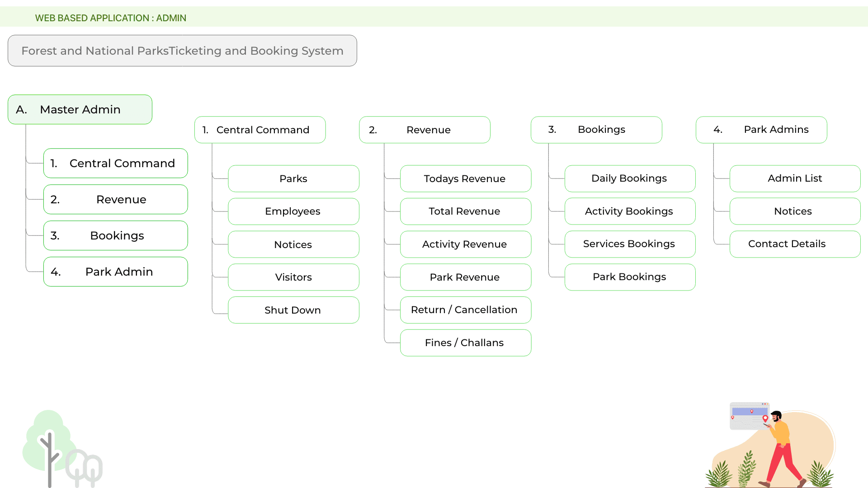Select the Central Command column header
This screenshot has width=868, height=488.
[x=260, y=130]
